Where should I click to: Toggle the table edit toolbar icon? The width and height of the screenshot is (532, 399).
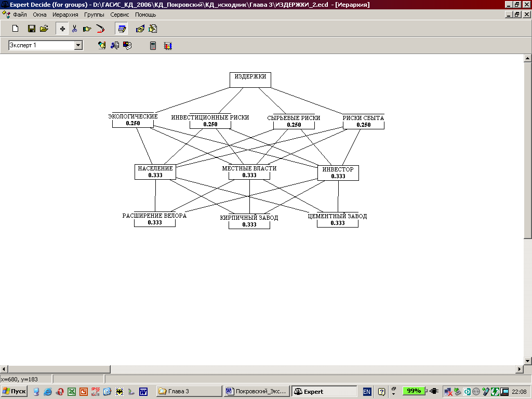click(122, 29)
